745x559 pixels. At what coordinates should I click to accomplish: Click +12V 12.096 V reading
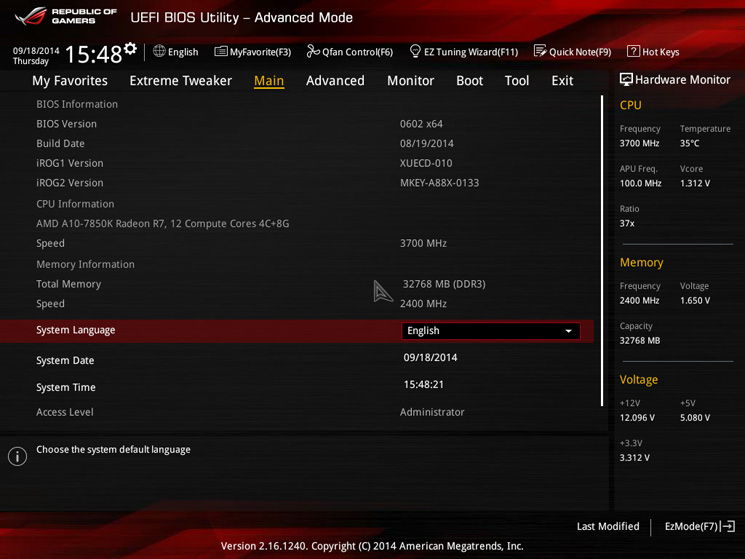click(637, 418)
